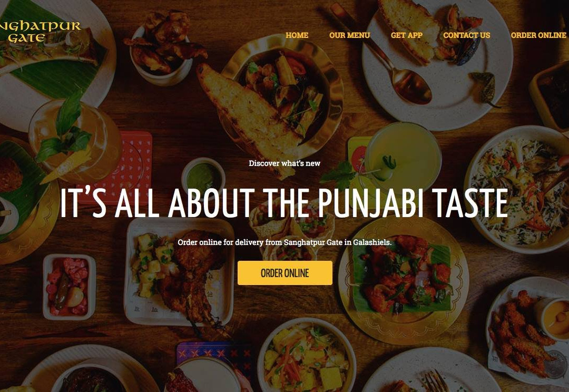Open the Our Menu page
Screen dimensions: 569x392
pyautogui.click(x=349, y=35)
